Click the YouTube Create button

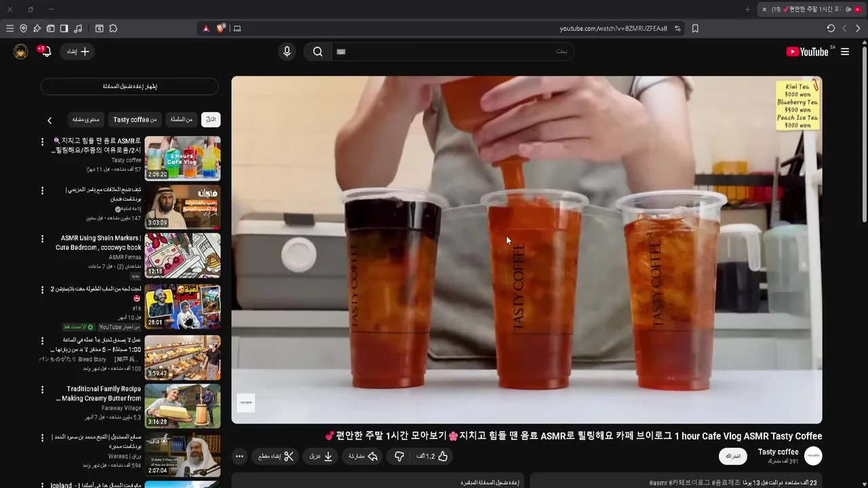pos(77,52)
